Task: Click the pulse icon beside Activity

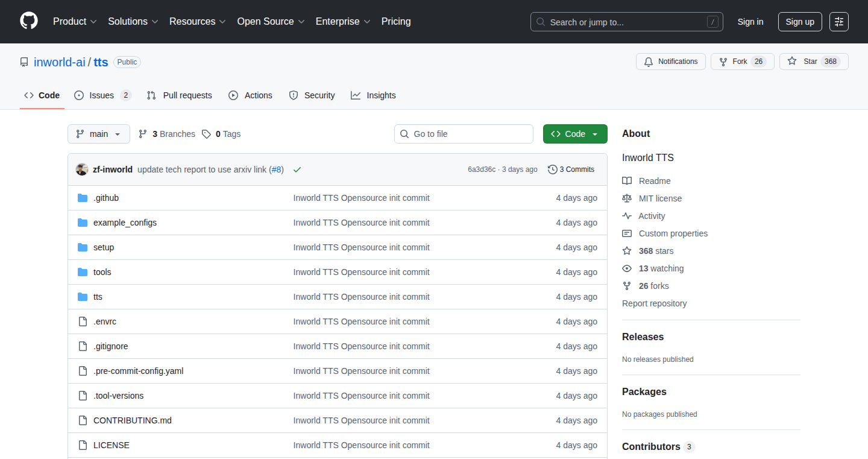Action: (627, 216)
